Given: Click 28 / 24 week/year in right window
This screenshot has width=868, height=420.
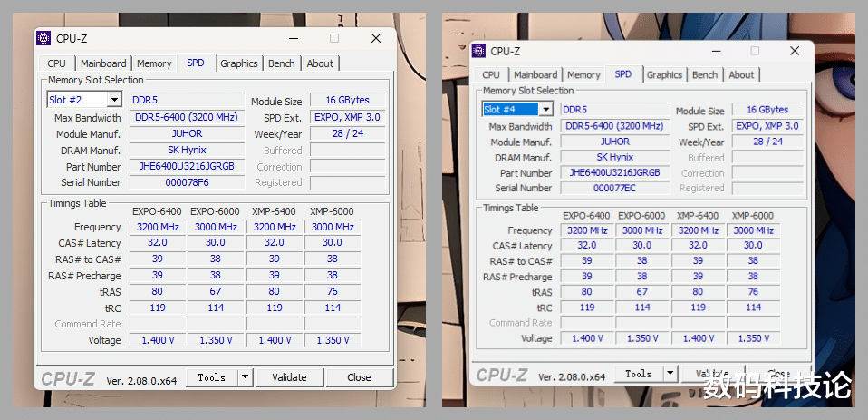Looking at the screenshot, I should pos(767,142).
